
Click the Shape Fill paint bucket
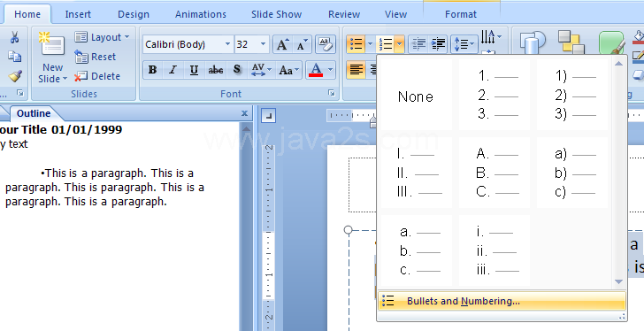coord(639,36)
